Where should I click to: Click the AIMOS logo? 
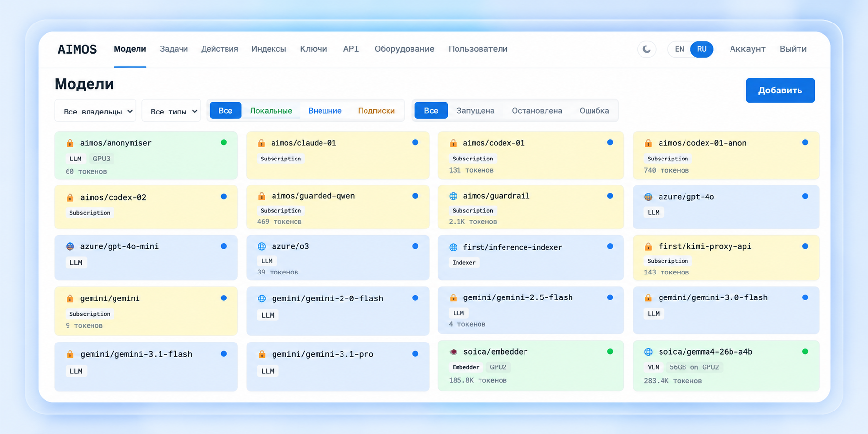point(77,49)
